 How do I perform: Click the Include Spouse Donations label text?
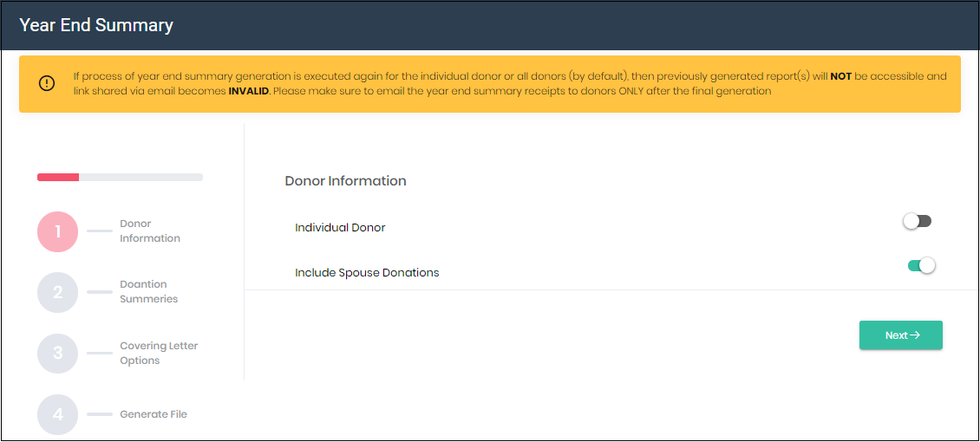tap(367, 273)
